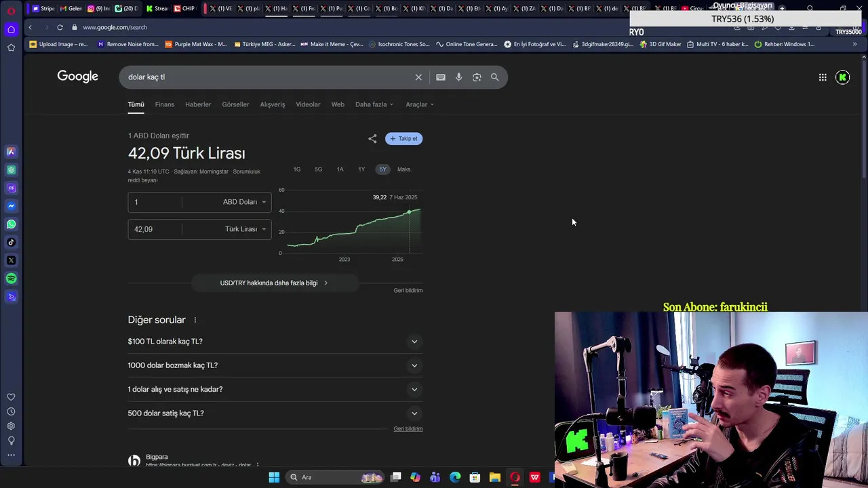
Task: Open the Türk Lirası currency dropdown
Action: pos(245,229)
